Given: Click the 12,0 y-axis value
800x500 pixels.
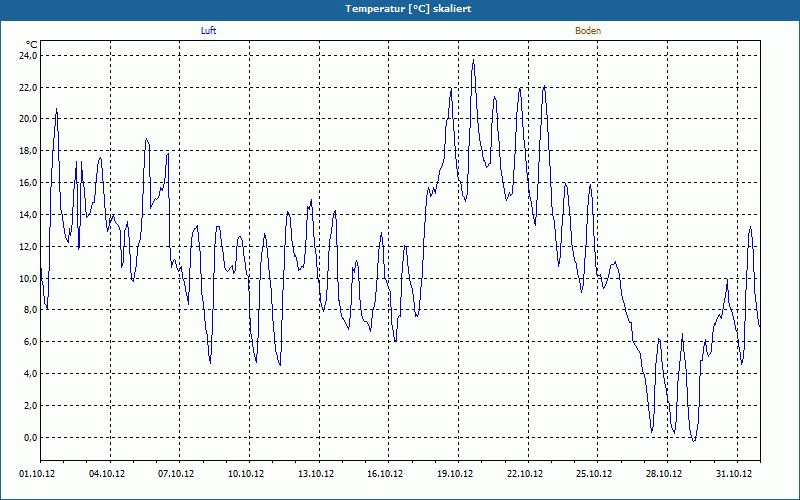Looking at the screenshot, I should coord(28,246).
